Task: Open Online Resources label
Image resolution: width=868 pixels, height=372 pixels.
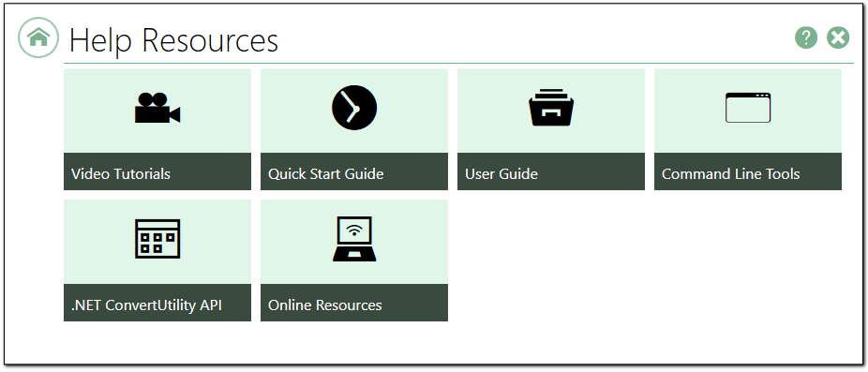Action: [x=325, y=305]
